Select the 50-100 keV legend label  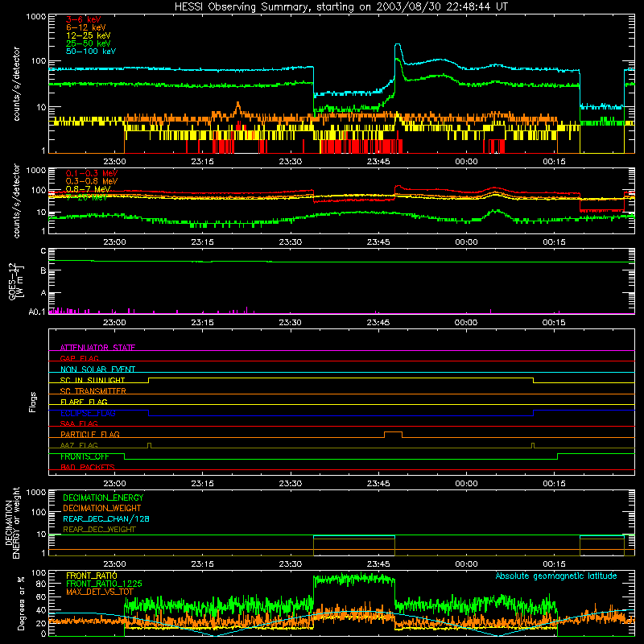tap(91, 52)
